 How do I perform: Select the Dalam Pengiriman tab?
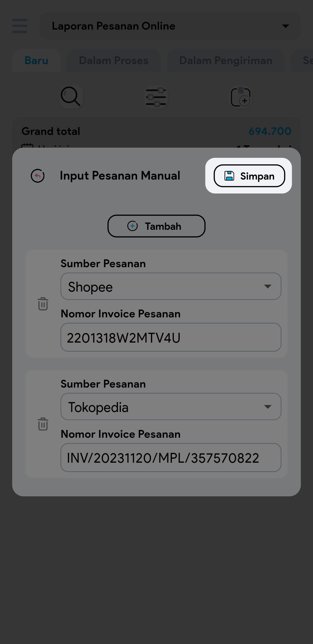(x=226, y=61)
